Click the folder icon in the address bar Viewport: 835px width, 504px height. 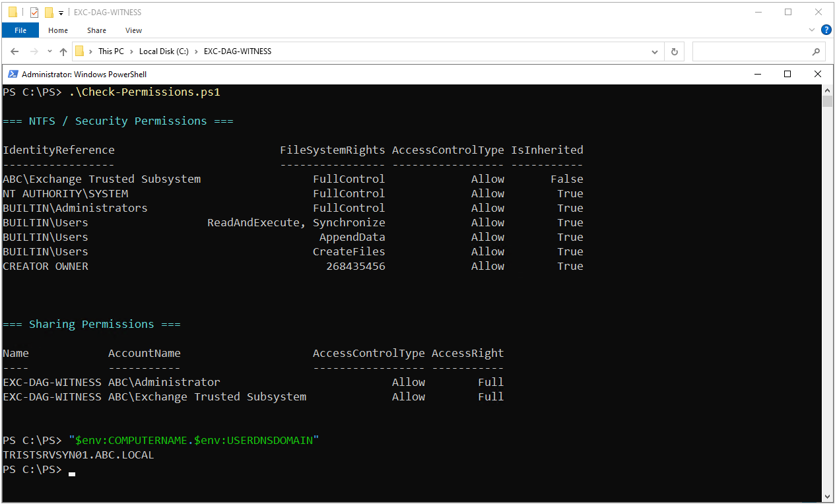80,51
